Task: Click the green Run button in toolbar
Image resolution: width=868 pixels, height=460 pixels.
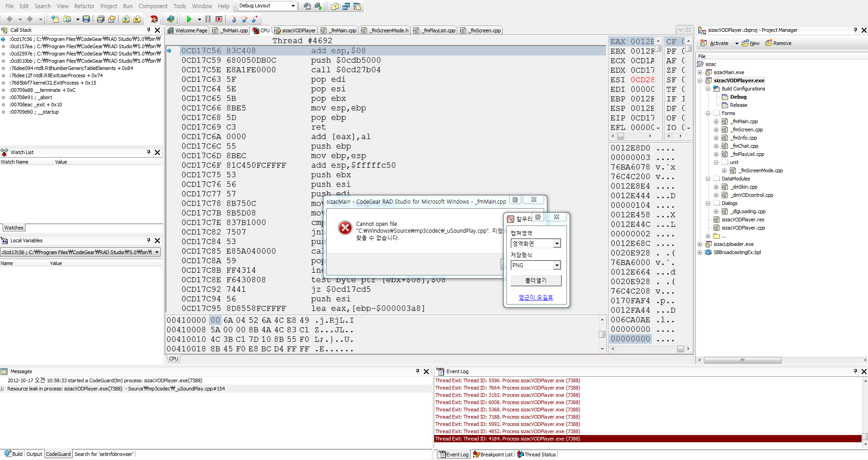Action: [x=189, y=19]
